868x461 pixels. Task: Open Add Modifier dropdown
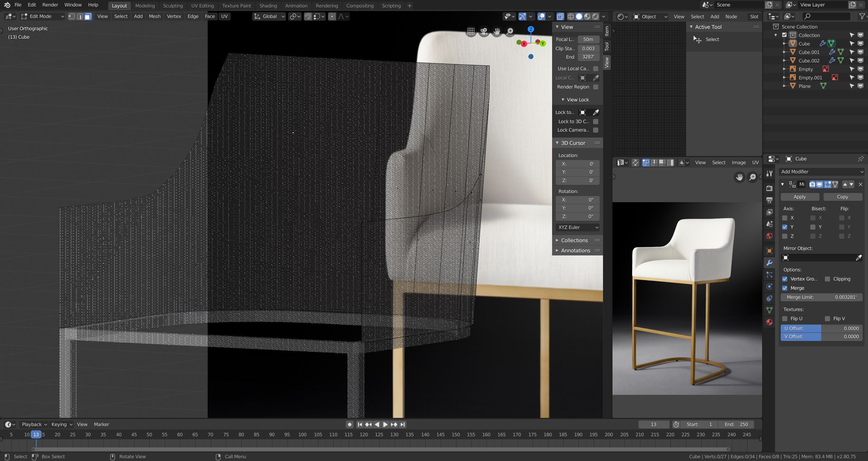821,172
